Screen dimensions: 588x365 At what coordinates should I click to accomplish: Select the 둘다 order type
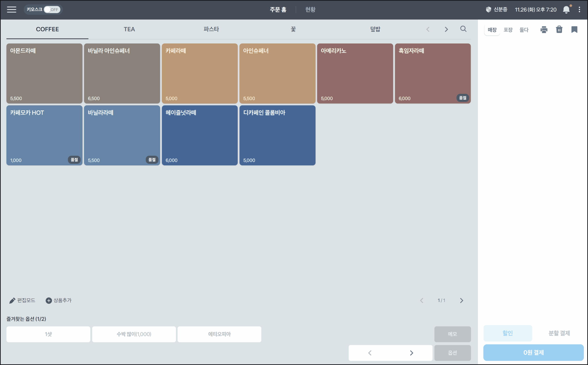point(524,30)
